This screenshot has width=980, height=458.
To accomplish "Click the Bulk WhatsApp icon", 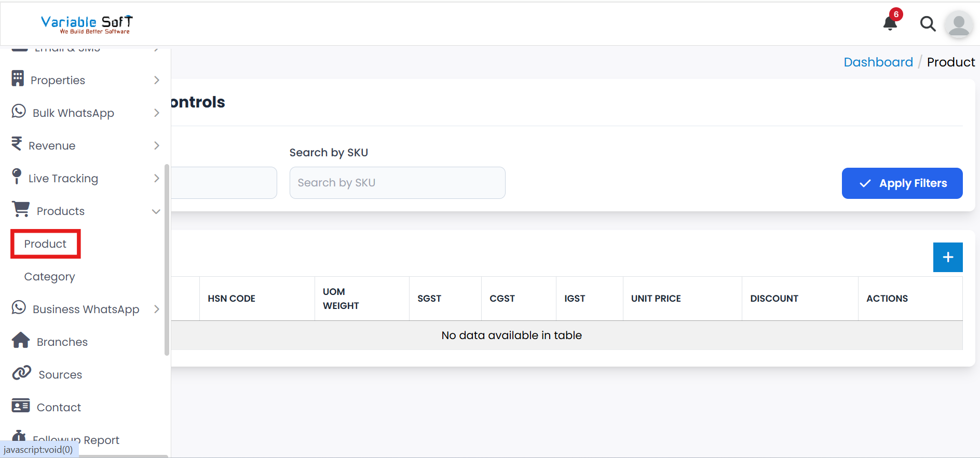I will [19, 112].
